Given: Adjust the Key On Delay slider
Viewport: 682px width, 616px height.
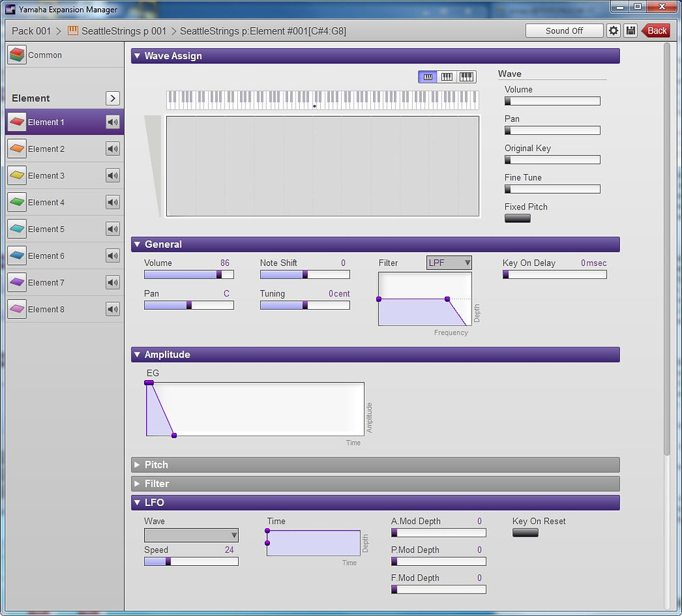Looking at the screenshot, I should [x=555, y=274].
